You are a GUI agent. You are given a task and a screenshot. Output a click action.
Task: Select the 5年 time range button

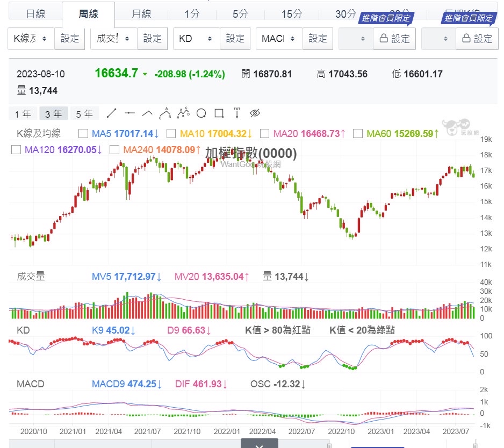pos(84,113)
